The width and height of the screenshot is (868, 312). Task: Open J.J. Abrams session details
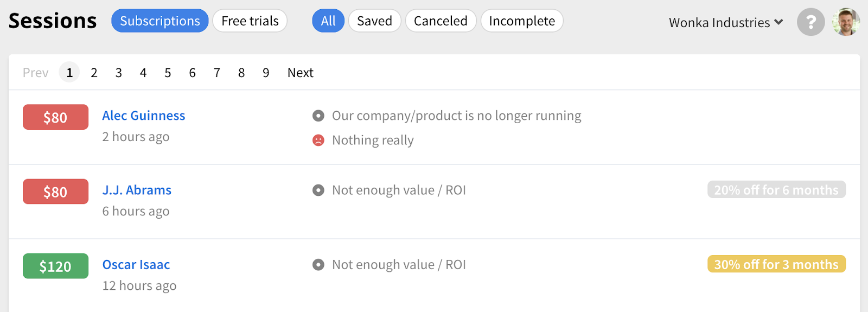pyautogui.click(x=137, y=190)
